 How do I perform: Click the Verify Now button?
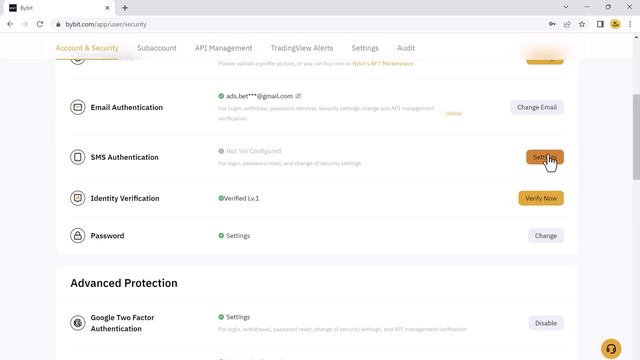tap(541, 198)
